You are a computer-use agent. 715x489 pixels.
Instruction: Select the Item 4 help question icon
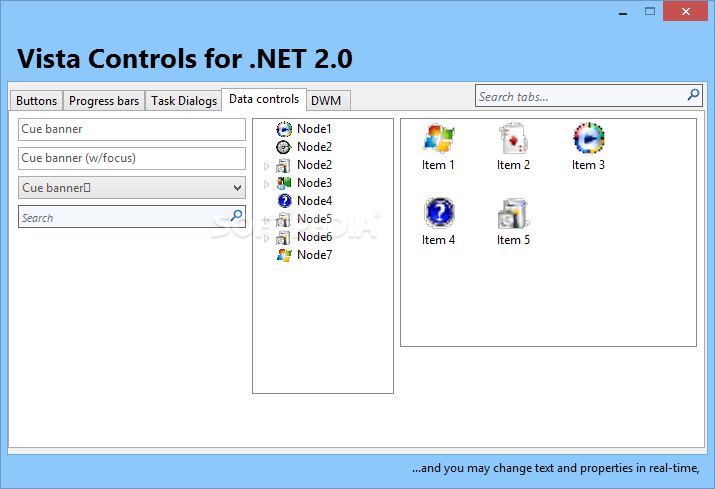(439, 213)
